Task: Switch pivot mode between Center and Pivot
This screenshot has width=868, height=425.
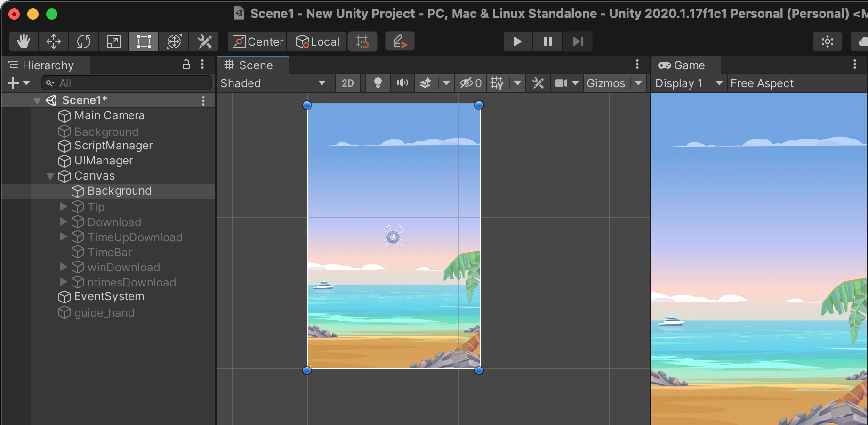Action: click(257, 41)
